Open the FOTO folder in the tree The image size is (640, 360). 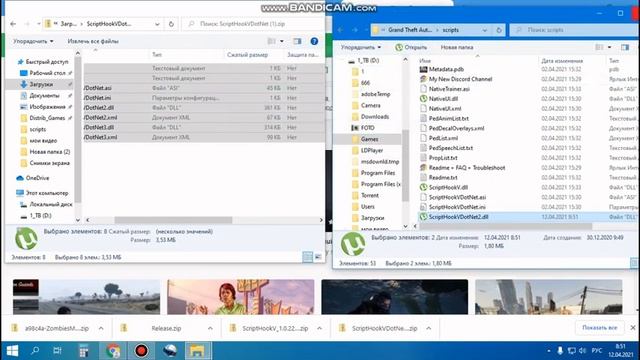click(x=363, y=128)
